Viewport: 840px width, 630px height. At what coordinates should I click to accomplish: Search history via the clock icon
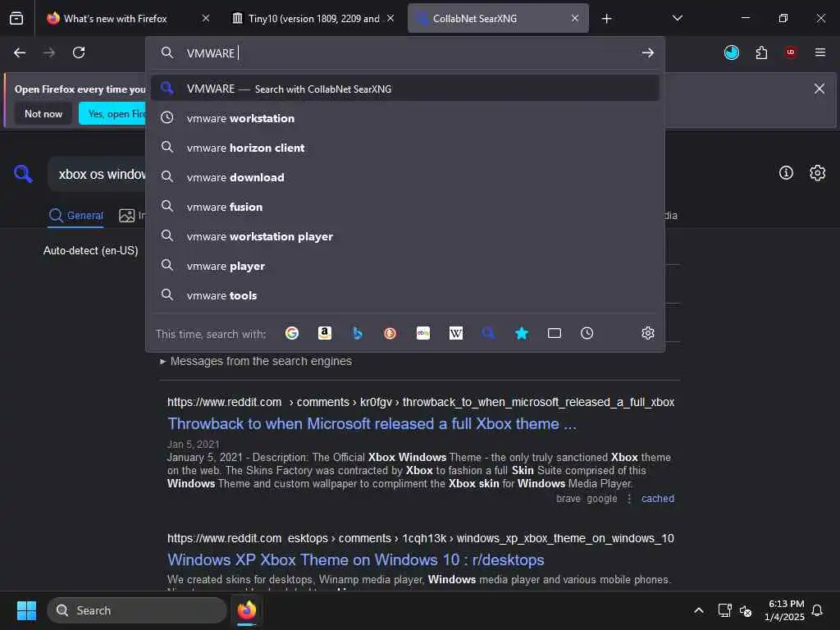click(587, 333)
